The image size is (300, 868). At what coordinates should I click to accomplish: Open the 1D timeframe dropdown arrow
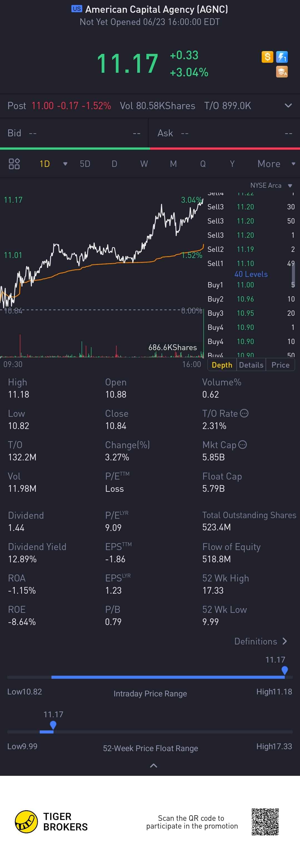(x=65, y=164)
